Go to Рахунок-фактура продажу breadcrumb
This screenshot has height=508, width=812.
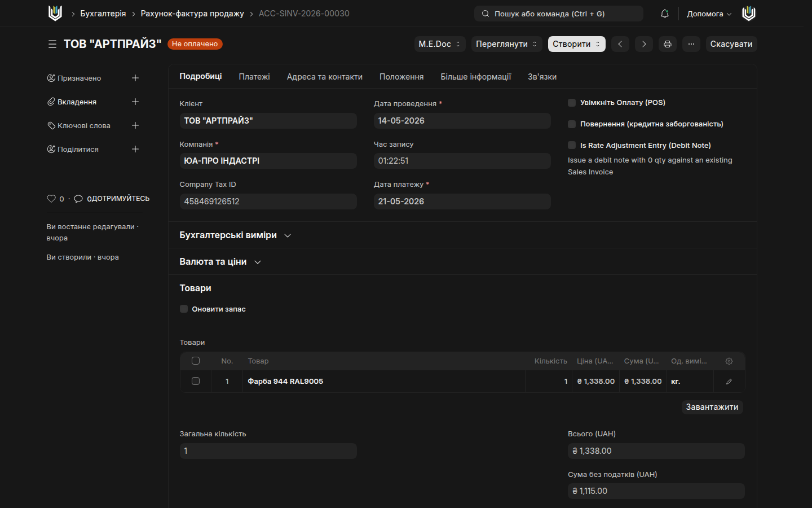192,14
